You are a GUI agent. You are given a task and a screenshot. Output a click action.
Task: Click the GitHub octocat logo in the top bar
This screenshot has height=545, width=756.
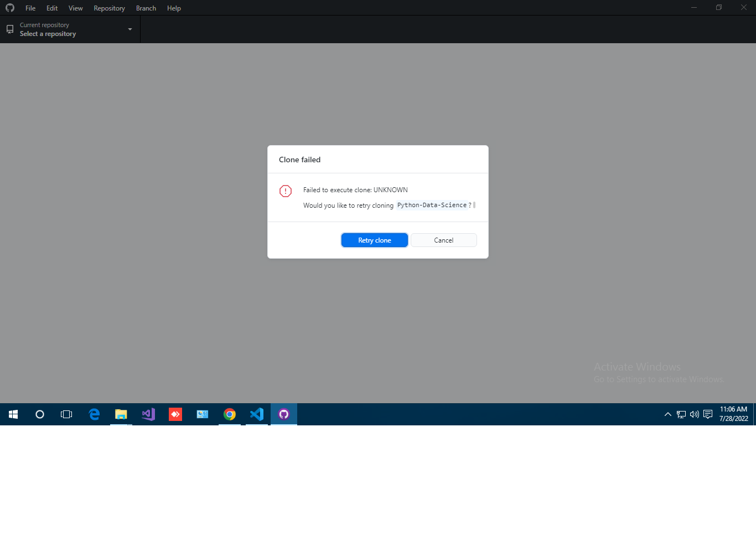click(9, 8)
